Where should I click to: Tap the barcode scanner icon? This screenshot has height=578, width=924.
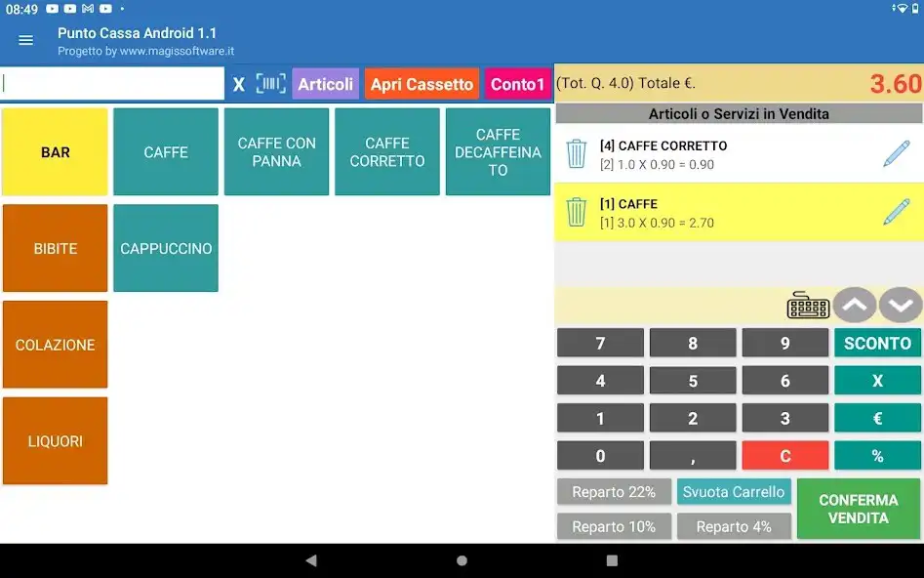270,84
